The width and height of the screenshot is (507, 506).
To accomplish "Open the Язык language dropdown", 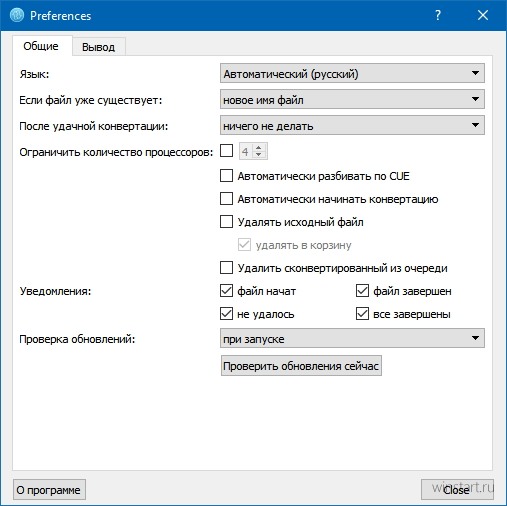I will pyautogui.click(x=352, y=74).
